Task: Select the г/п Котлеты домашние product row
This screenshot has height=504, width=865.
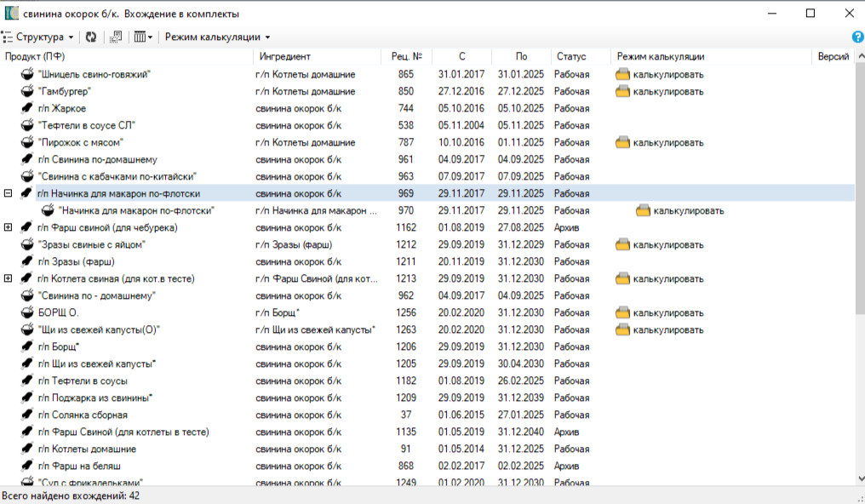Action: [427, 449]
